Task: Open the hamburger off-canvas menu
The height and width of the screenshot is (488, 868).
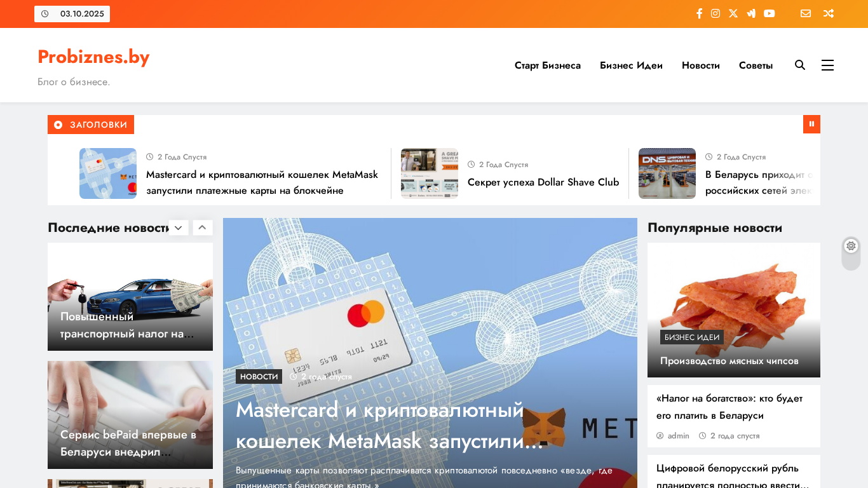Action: (x=827, y=65)
